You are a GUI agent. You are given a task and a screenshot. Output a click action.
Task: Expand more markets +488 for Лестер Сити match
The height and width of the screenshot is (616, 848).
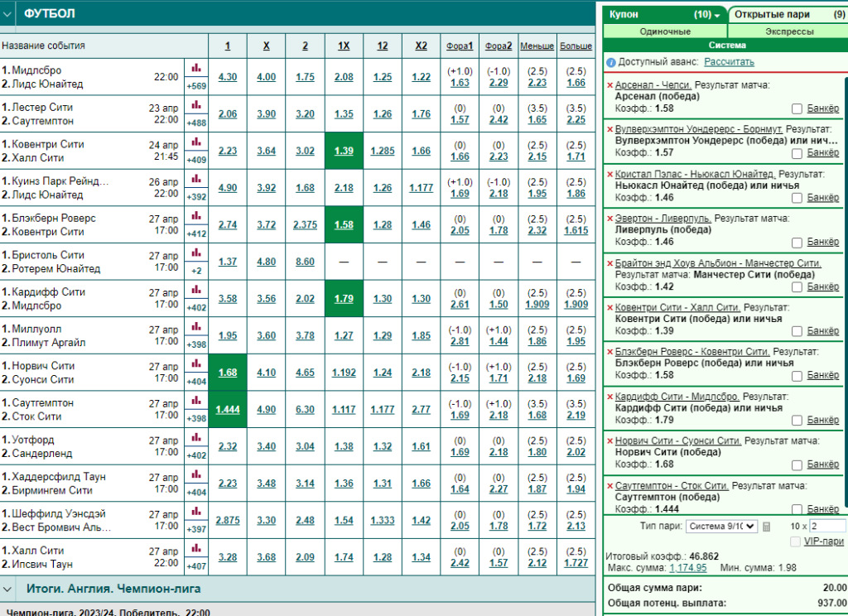[196, 123]
